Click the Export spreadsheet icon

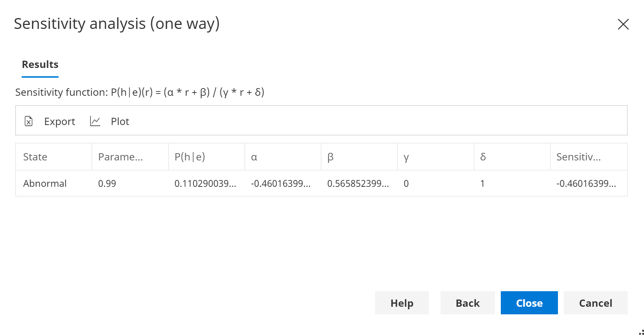[29, 121]
